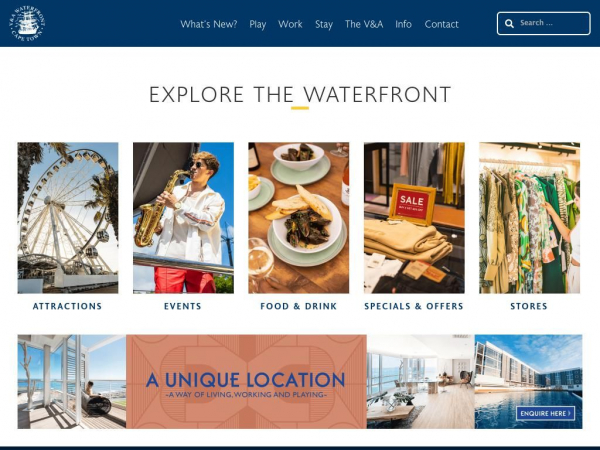Open the Info menu item

(403, 24)
